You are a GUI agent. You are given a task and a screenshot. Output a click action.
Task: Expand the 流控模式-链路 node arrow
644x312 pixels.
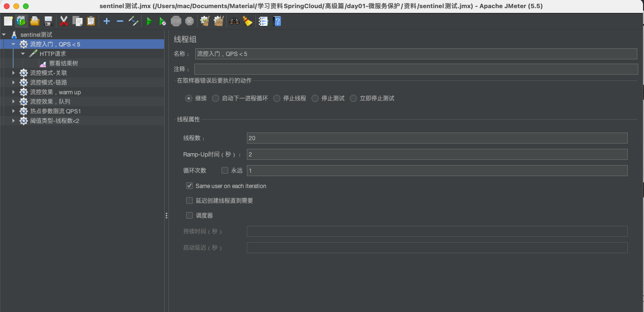pos(13,82)
